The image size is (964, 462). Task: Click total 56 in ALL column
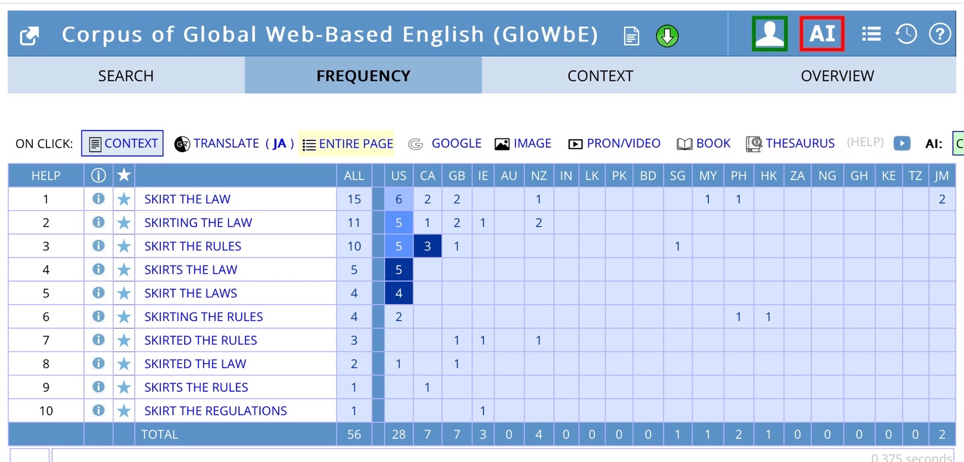354,434
